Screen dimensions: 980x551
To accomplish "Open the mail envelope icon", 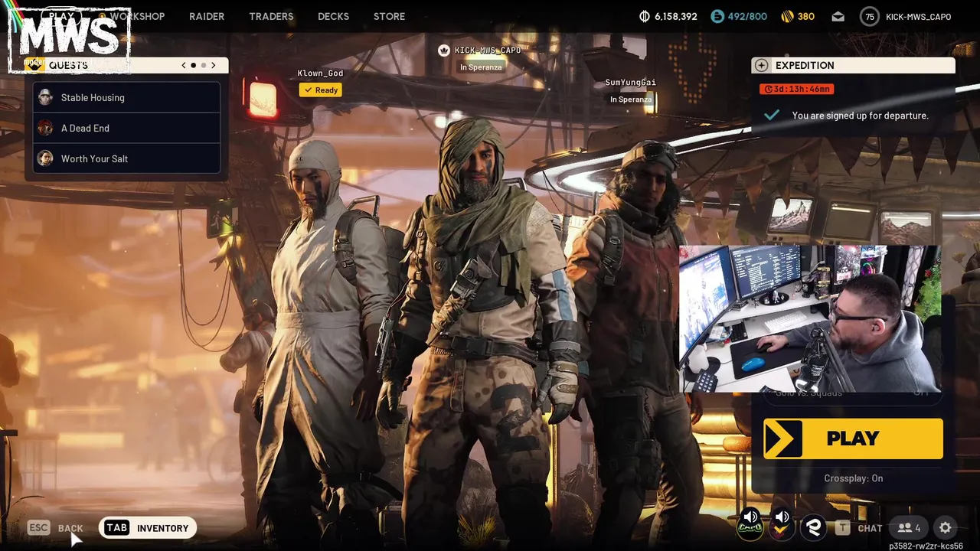I will (838, 16).
